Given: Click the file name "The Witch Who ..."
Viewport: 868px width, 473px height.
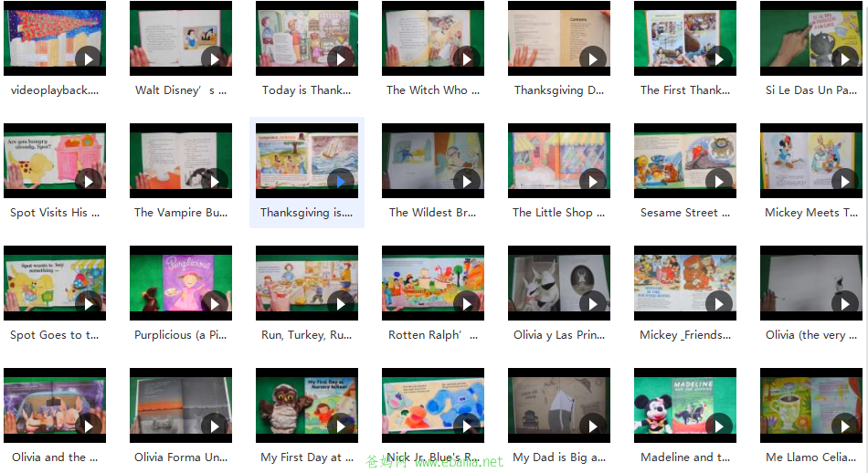Looking at the screenshot, I should pos(433,90).
